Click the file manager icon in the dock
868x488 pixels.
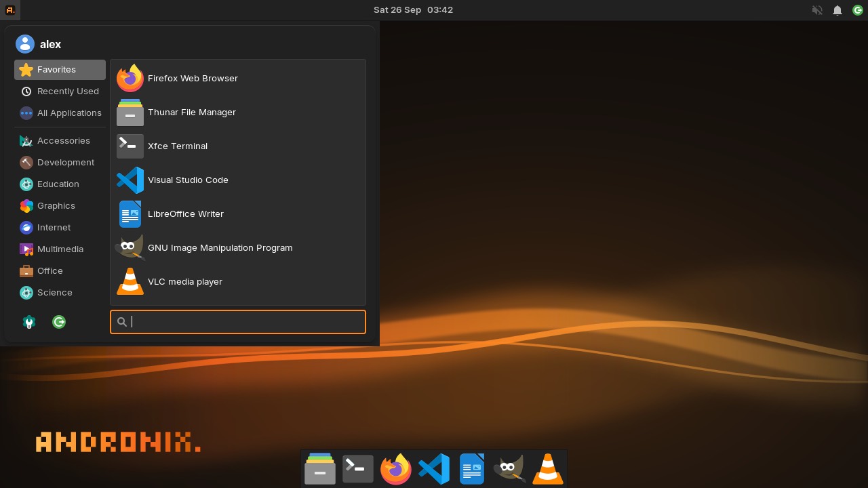click(x=320, y=469)
